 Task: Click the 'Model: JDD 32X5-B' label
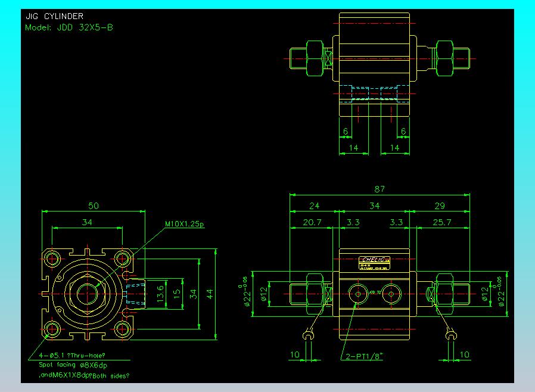tap(69, 27)
